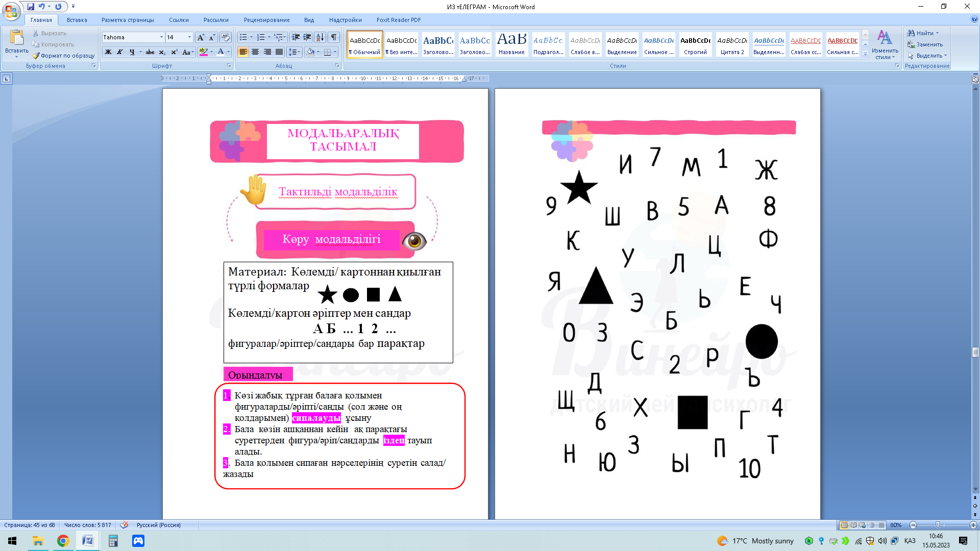Toggle justify text alignment

[x=279, y=52]
